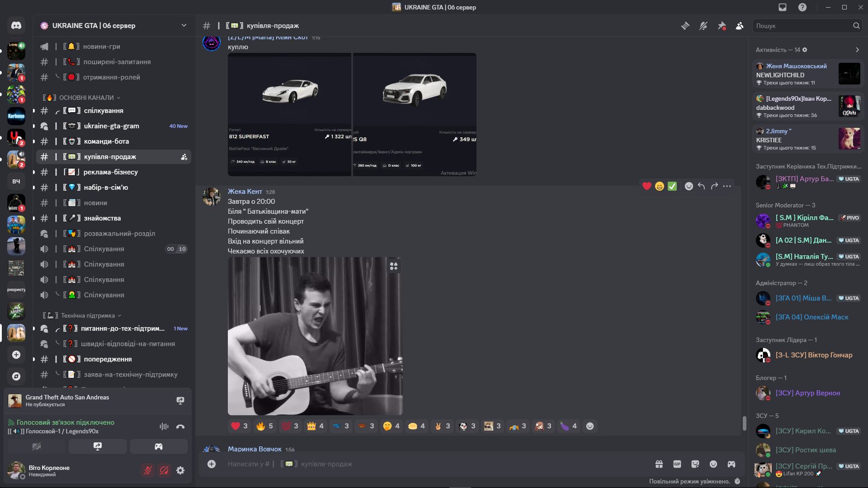Viewport: 868px width, 488px height.
Task: Disconnect from the voice channel
Action: 180,427
